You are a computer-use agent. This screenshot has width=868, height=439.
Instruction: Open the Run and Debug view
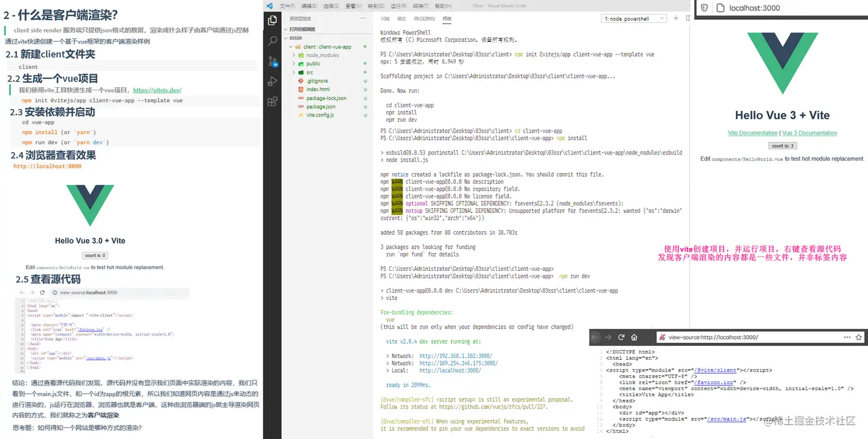pyautogui.click(x=273, y=81)
